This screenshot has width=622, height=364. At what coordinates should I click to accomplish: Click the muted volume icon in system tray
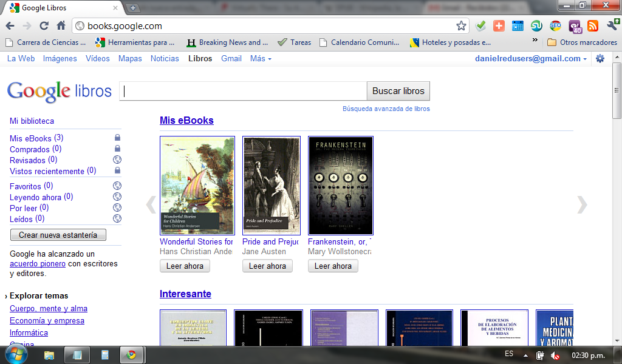tap(555, 356)
